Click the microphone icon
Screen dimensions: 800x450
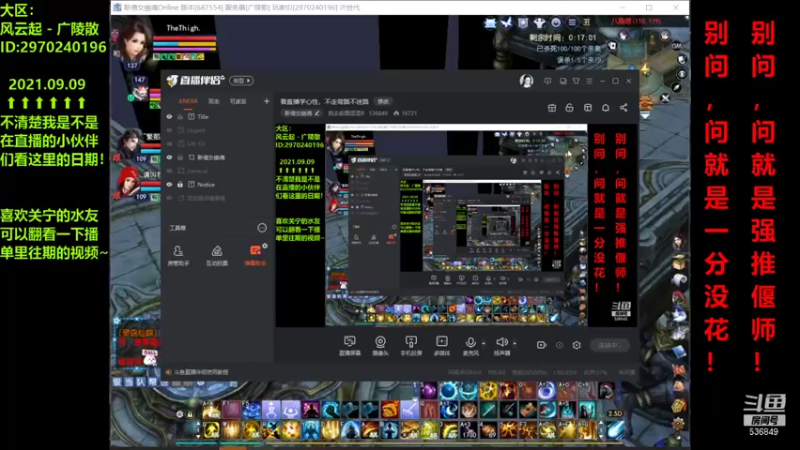pos(470,342)
